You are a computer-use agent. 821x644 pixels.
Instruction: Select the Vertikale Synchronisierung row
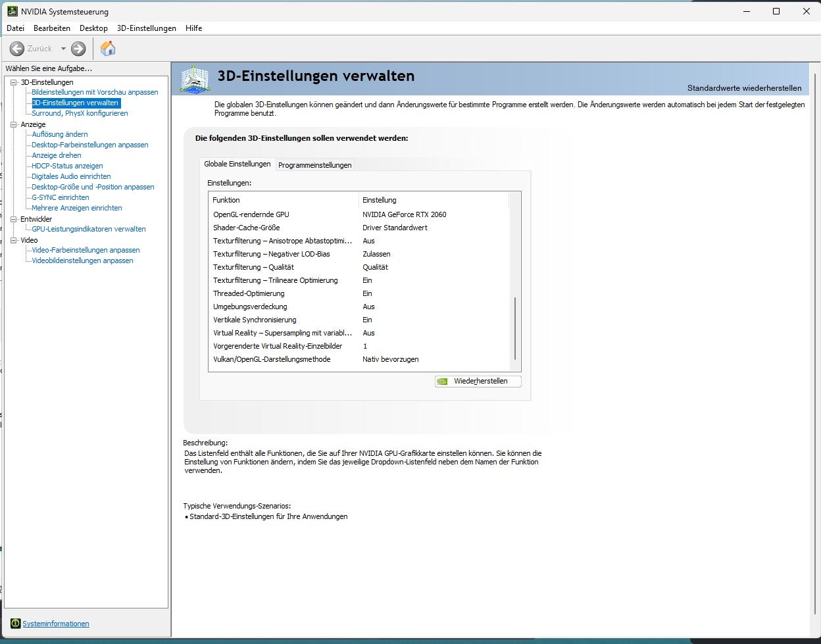(x=359, y=320)
